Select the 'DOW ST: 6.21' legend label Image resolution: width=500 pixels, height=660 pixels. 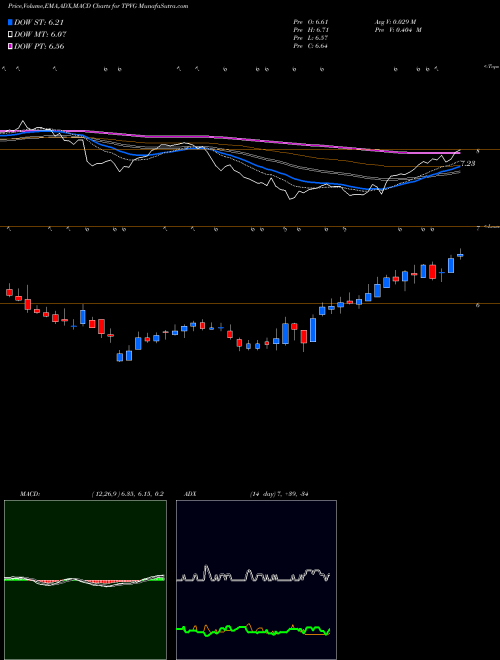[39, 23]
